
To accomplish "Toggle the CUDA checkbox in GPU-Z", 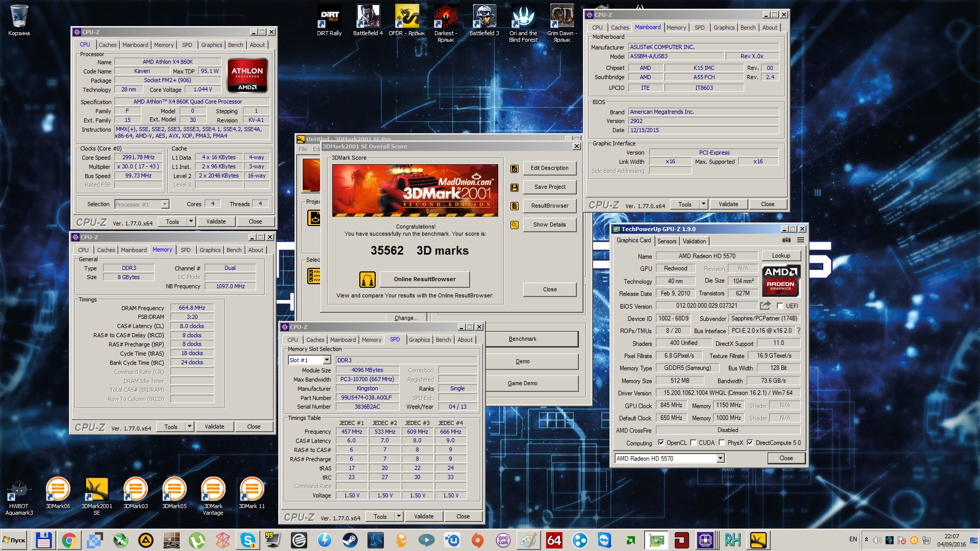I will coord(693,443).
